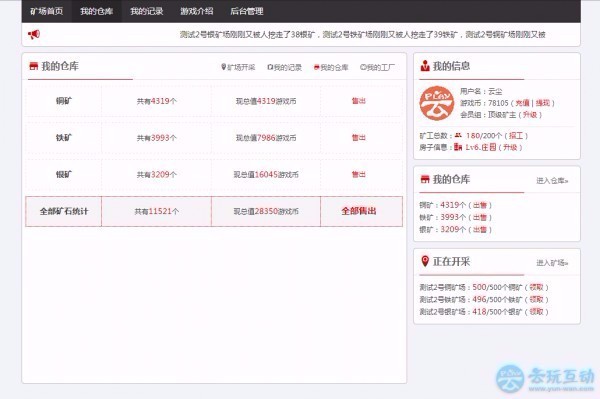Click the user icon beside 我的信息
600x399 pixels.
[x=425, y=66]
